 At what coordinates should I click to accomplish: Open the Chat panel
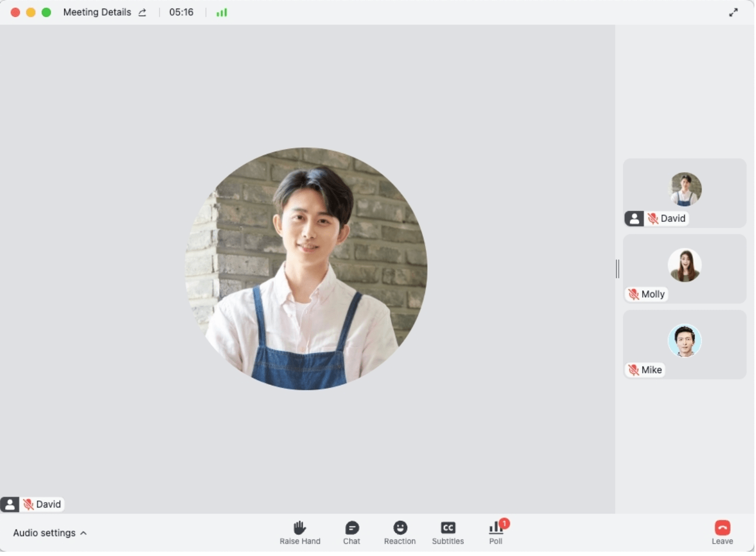tap(352, 528)
